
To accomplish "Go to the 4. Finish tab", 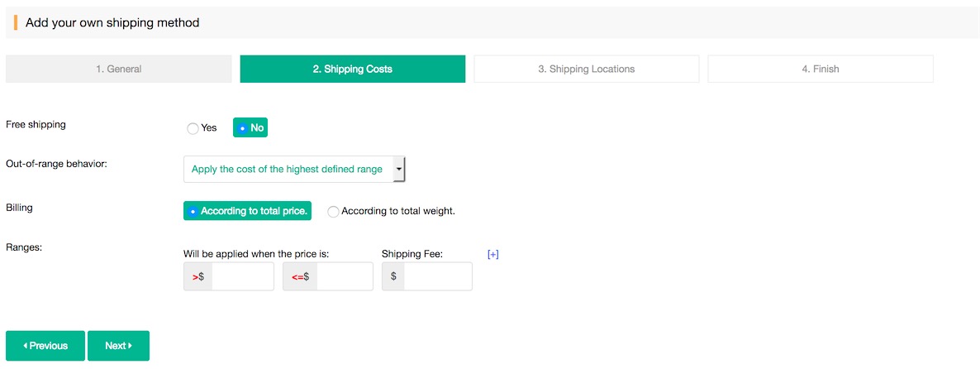I will [x=820, y=69].
